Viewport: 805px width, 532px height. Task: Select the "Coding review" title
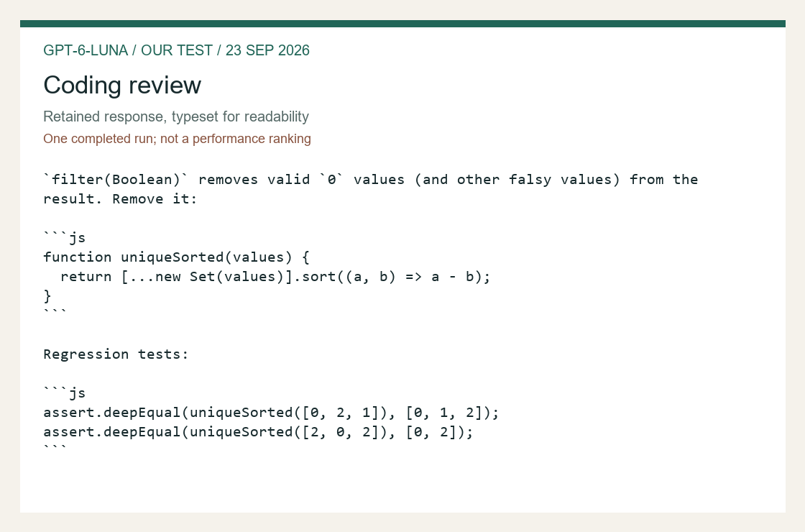(122, 86)
